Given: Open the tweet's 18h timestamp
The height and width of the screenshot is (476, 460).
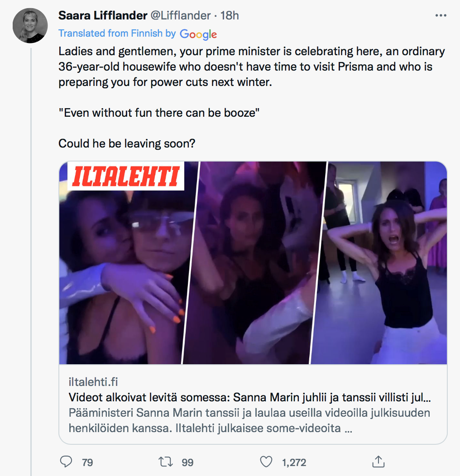Looking at the screenshot, I should tap(230, 15).
